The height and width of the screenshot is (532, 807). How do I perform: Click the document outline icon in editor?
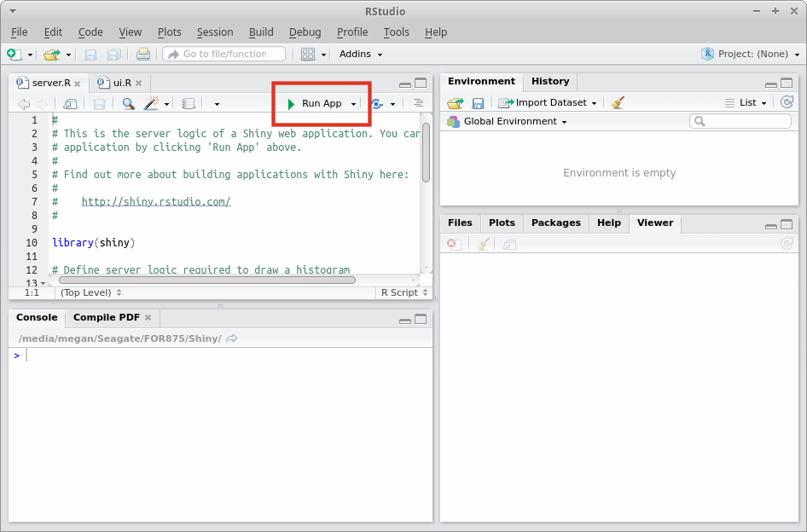(418, 103)
